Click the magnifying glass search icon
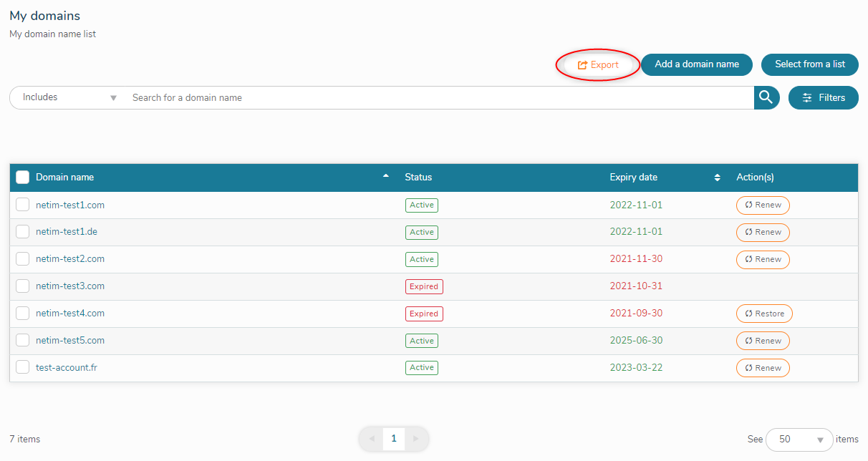 [766, 97]
